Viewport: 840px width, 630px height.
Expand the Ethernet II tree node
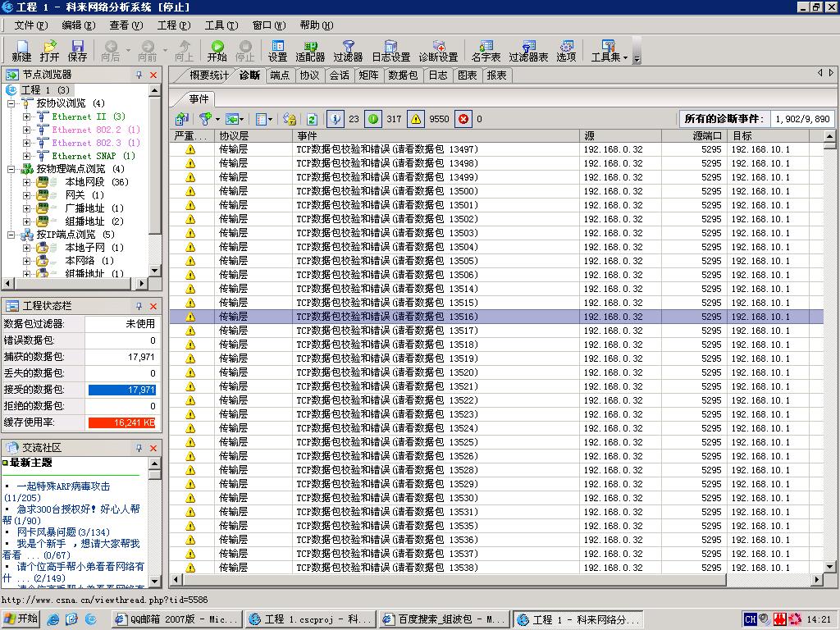26,116
